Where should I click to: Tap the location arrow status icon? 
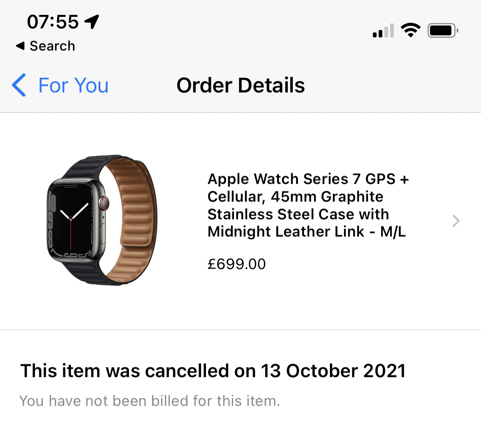point(92,21)
